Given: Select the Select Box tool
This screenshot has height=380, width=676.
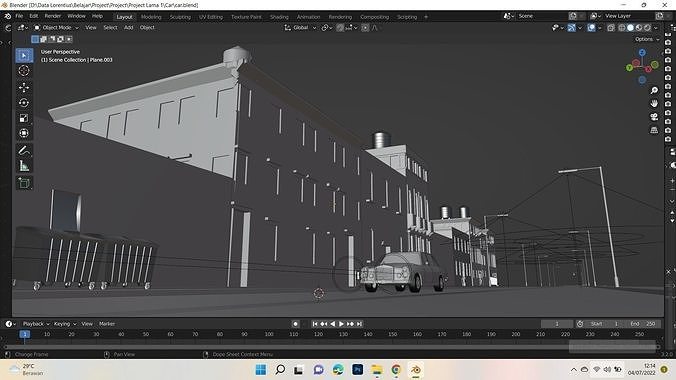Looking at the screenshot, I should click(x=24, y=56).
